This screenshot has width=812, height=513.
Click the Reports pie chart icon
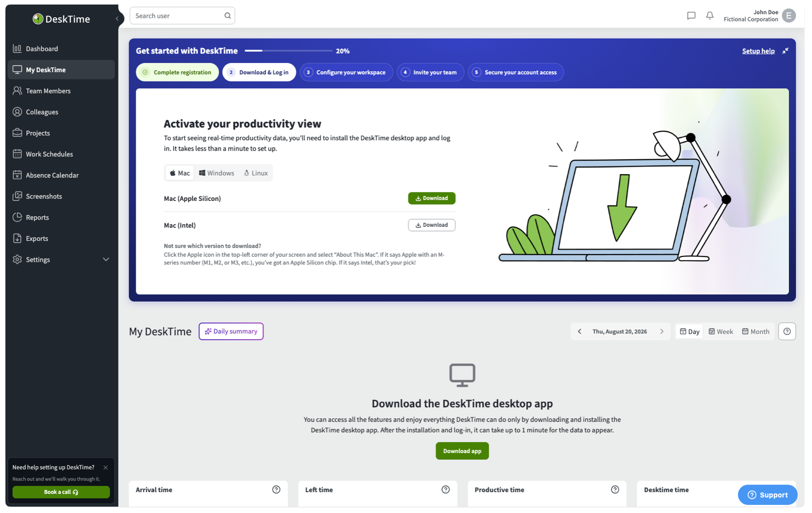(x=17, y=217)
